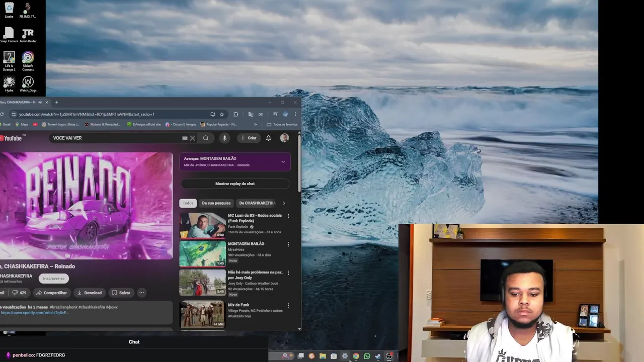This screenshot has height=362, width=644.
Task: Click the Criar create button
Action: 249,138
